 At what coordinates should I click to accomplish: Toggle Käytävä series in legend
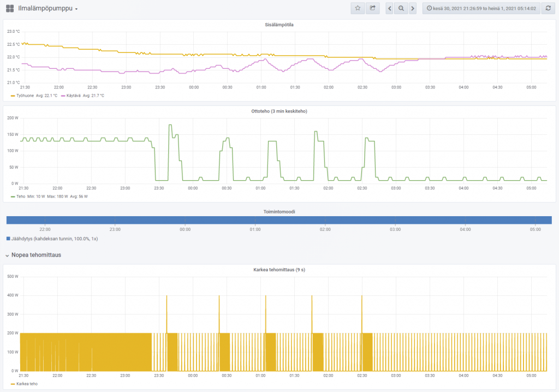(73, 96)
